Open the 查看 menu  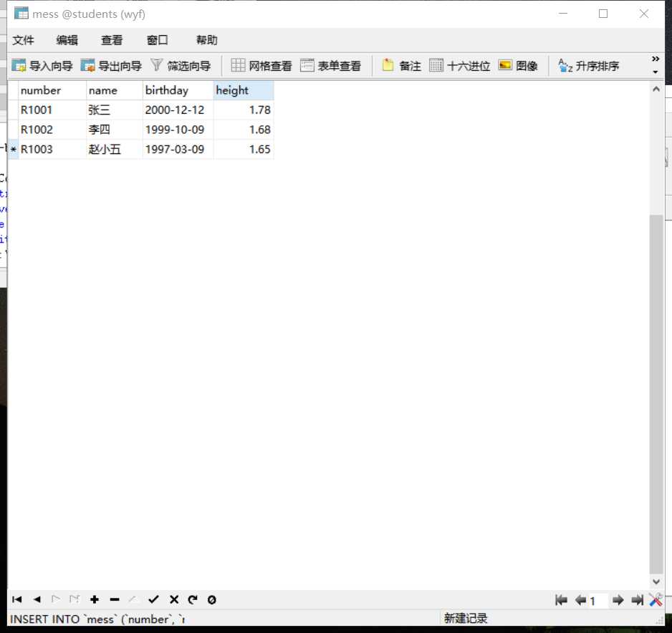(112, 40)
